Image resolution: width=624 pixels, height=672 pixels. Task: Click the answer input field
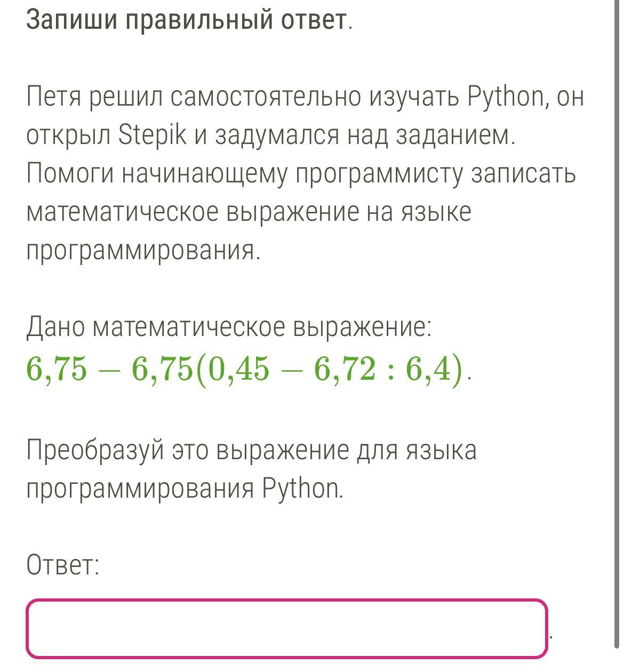coord(287,629)
